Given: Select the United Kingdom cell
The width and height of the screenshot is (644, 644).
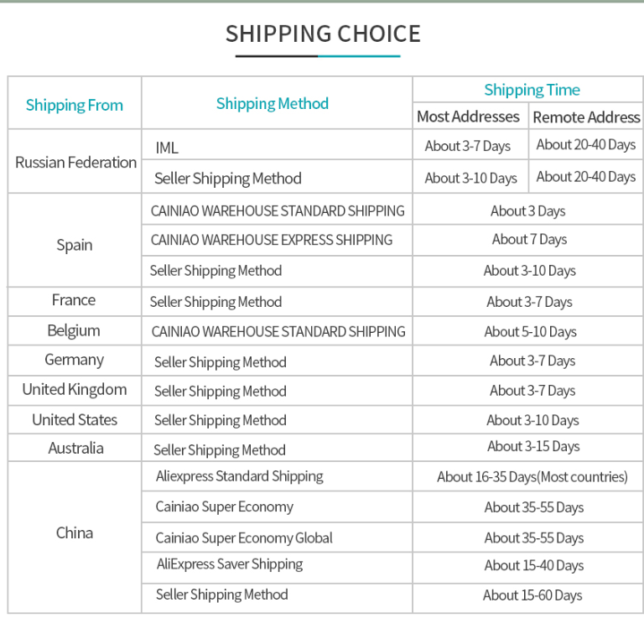Looking at the screenshot, I should pyautogui.click(x=75, y=390).
